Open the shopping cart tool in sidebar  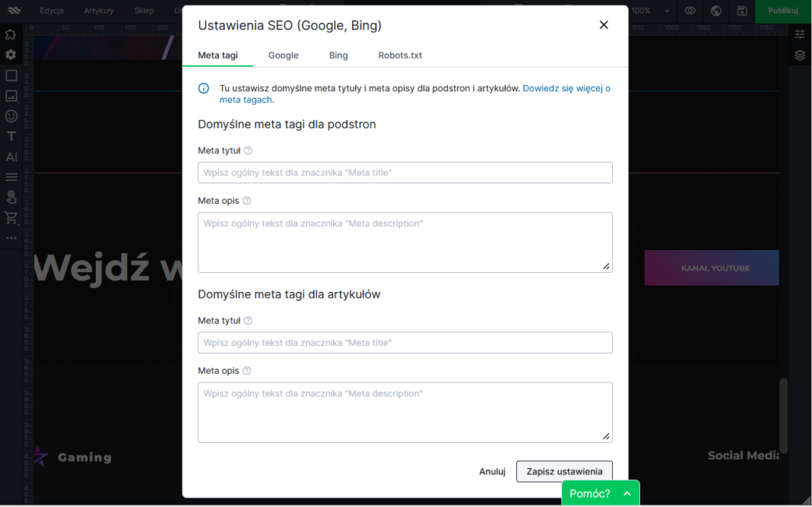point(11,217)
